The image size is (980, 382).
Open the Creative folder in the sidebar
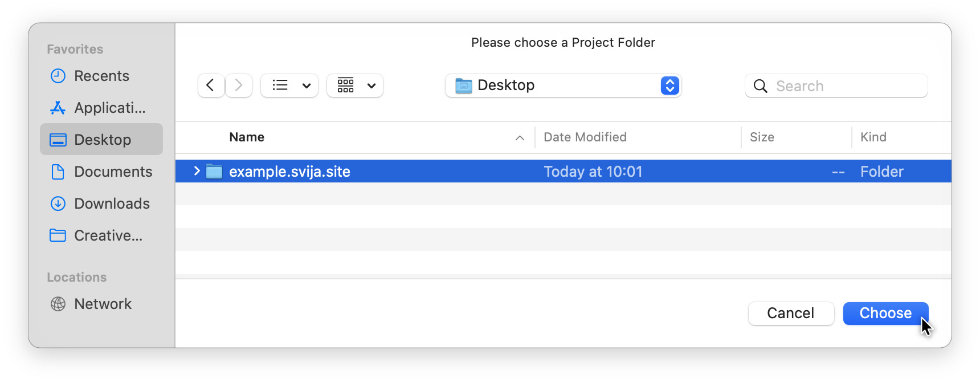coord(108,235)
